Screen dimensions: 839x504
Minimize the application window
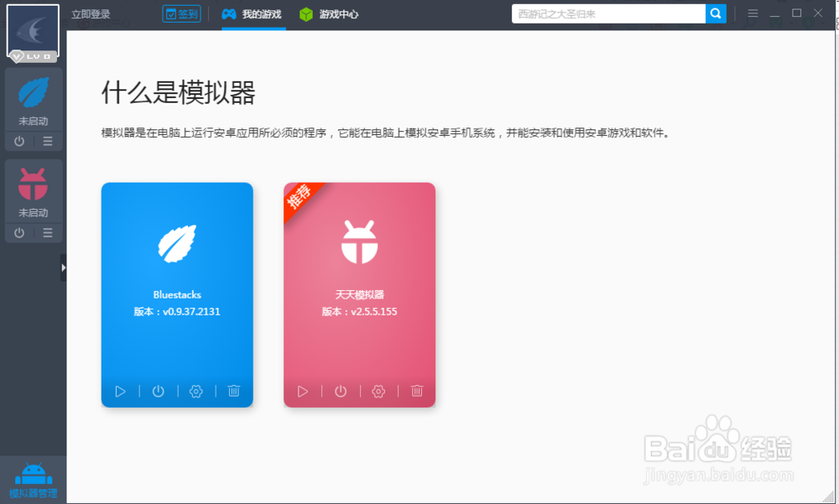click(774, 14)
